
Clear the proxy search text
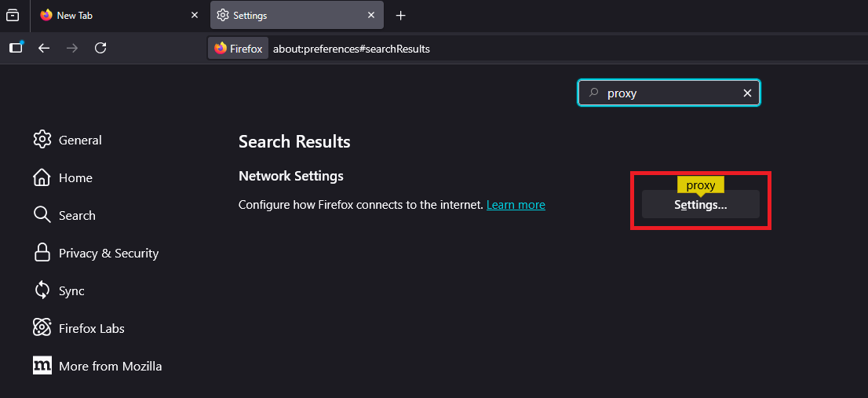tap(747, 93)
